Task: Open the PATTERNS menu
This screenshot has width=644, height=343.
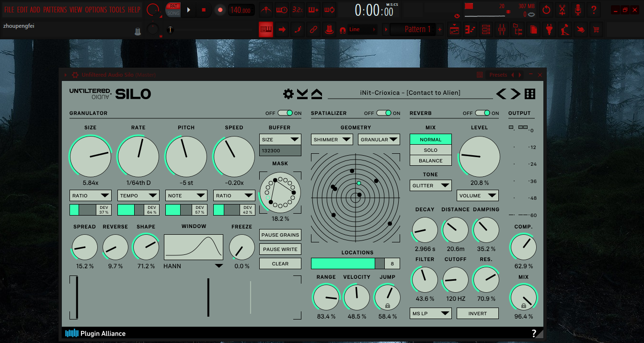Action: coord(55,10)
